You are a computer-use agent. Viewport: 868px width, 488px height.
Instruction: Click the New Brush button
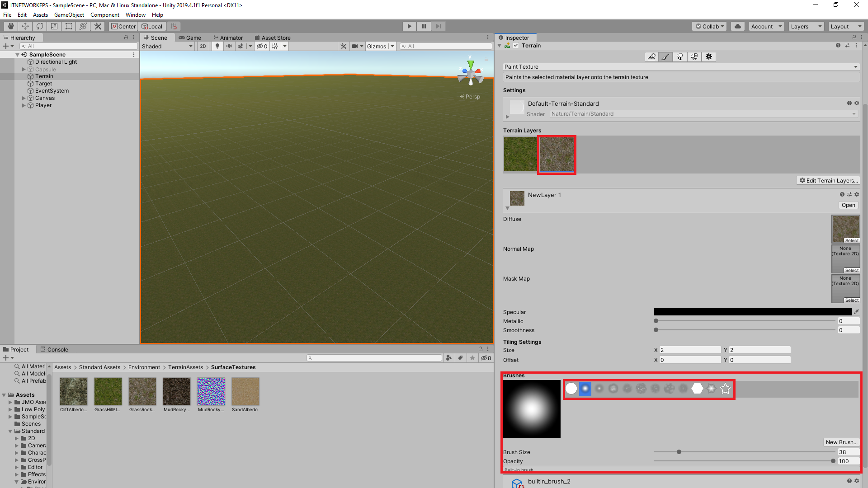click(840, 442)
